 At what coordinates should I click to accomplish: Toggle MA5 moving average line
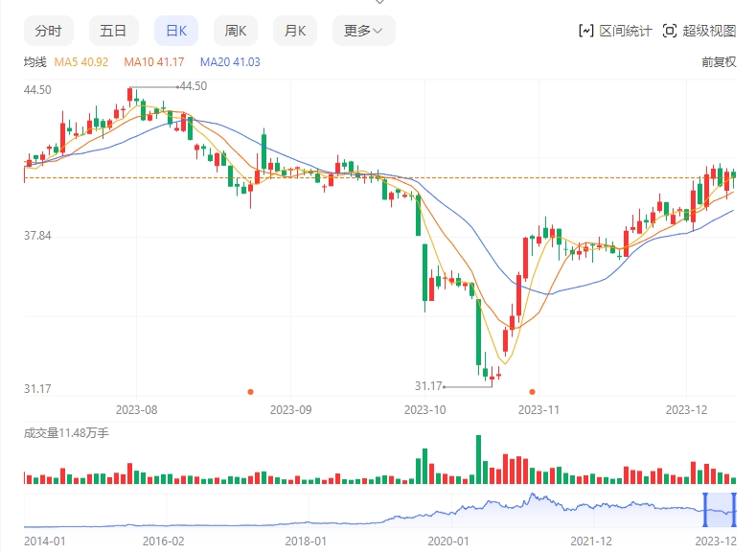[x=81, y=62]
